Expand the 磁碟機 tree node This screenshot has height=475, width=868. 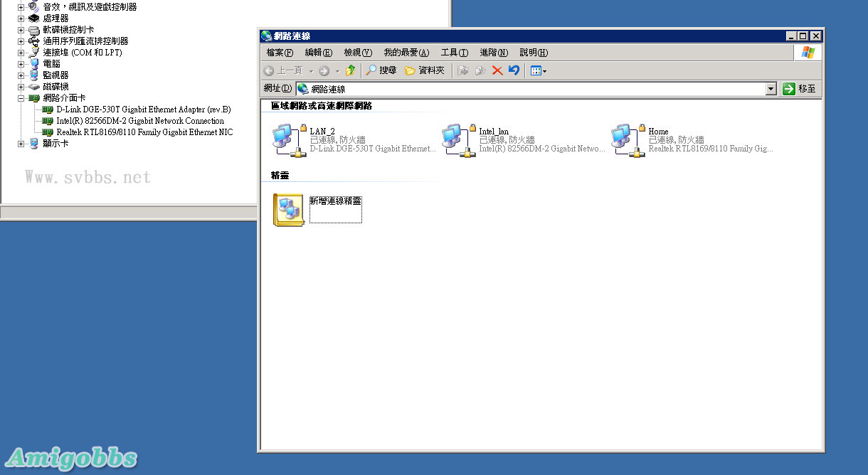pos(21,87)
